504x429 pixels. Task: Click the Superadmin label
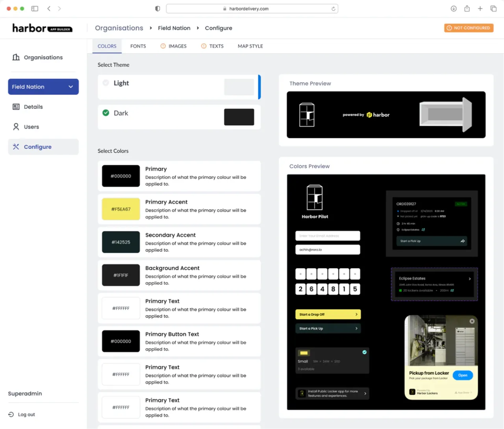(x=25, y=394)
